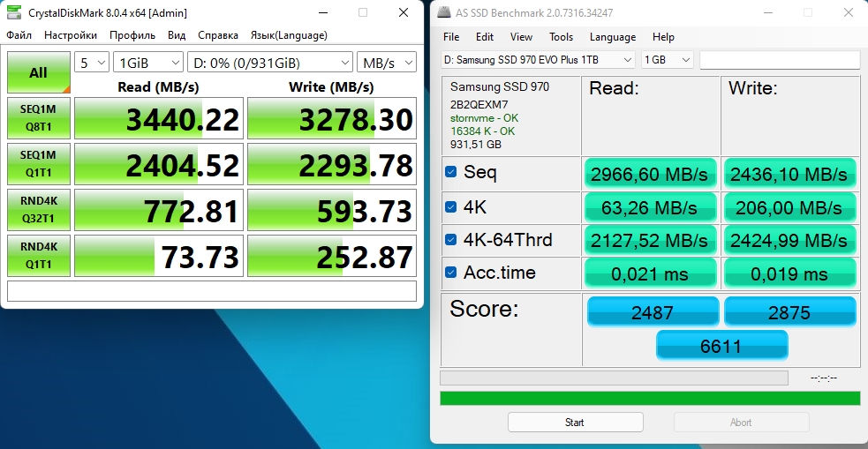Viewport: 868px width, 449px height.
Task: Uncheck the Seq test checkbox
Action: (x=451, y=172)
